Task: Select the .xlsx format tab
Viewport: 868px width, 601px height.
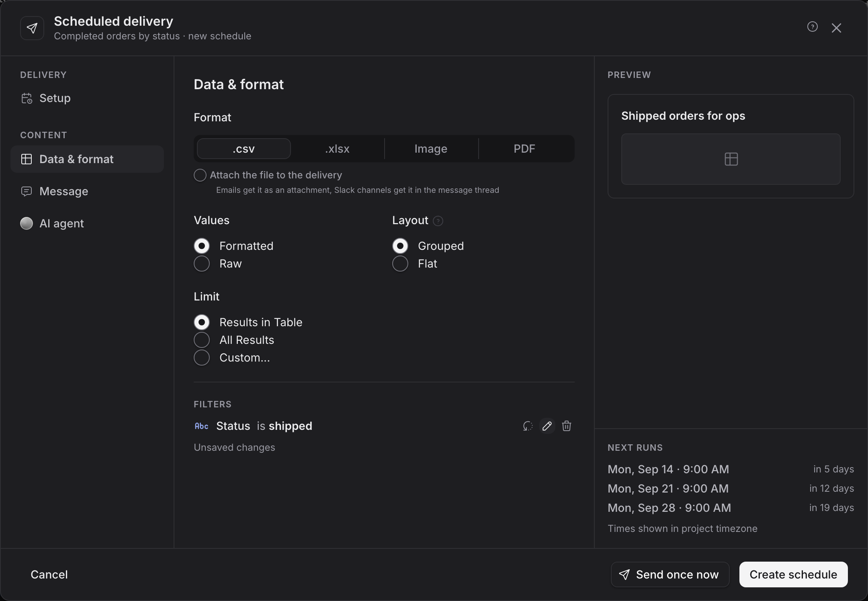Action: pyautogui.click(x=337, y=149)
